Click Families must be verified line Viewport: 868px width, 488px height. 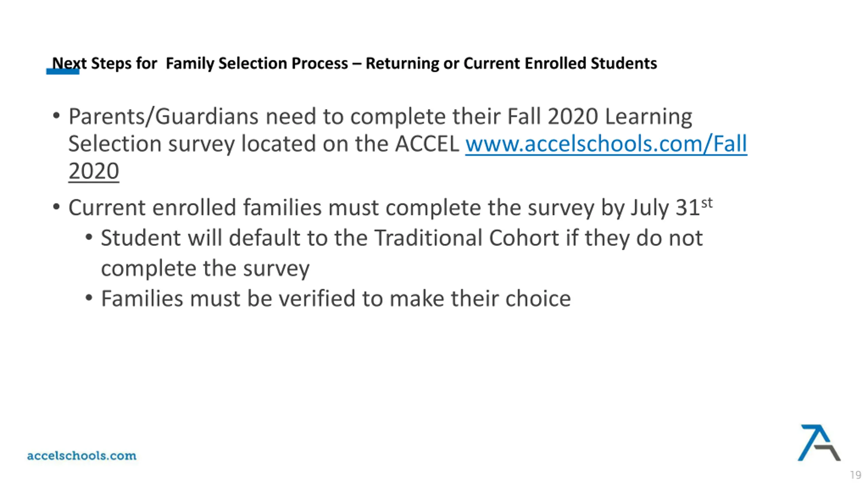click(336, 299)
